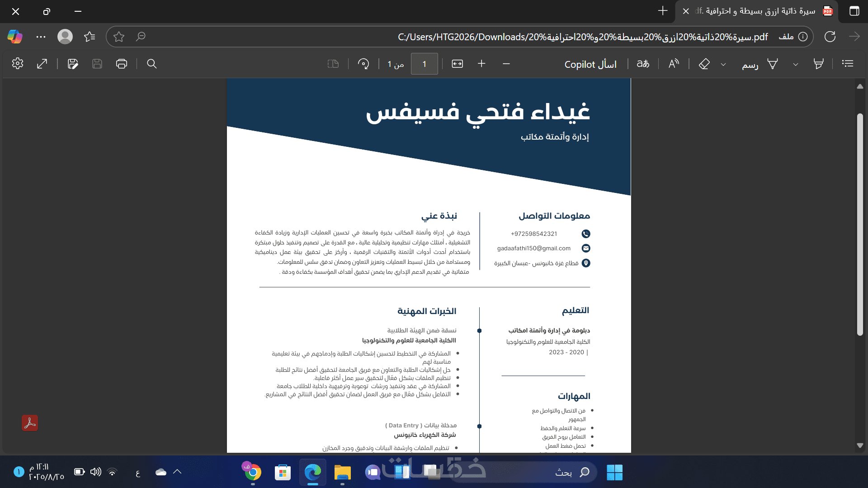Click the Rotate page icon

pyautogui.click(x=363, y=64)
